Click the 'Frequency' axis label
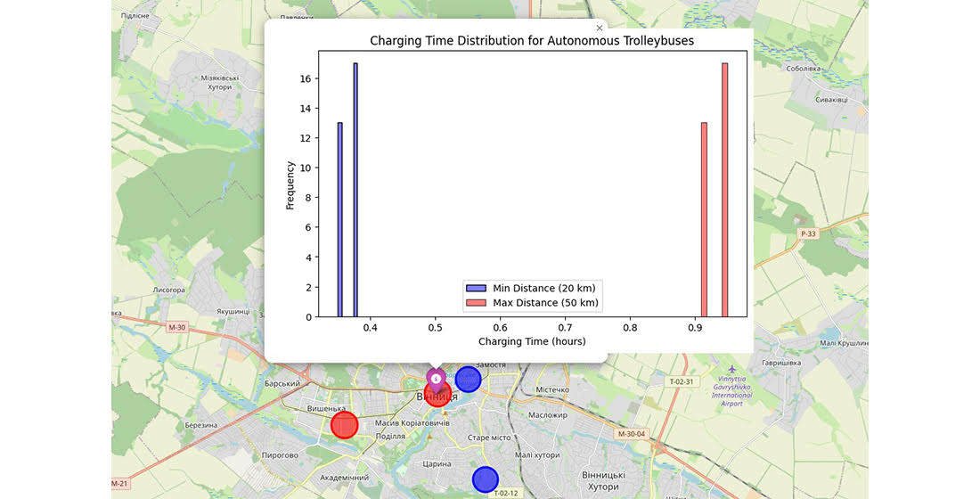 click(x=290, y=185)
